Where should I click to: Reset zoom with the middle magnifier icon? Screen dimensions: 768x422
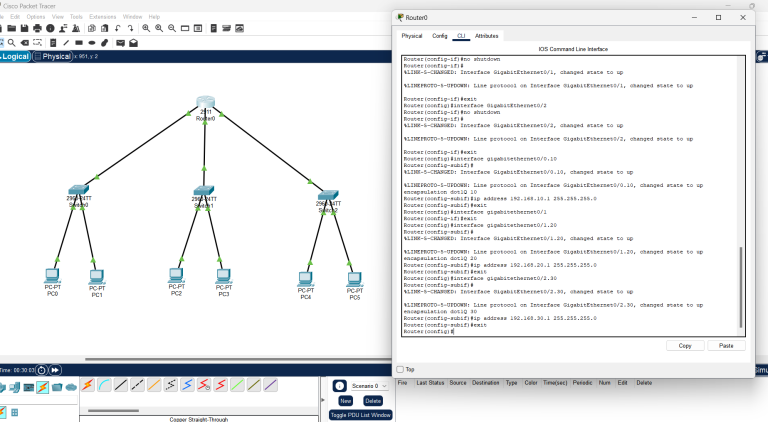[x=159, y=28]
